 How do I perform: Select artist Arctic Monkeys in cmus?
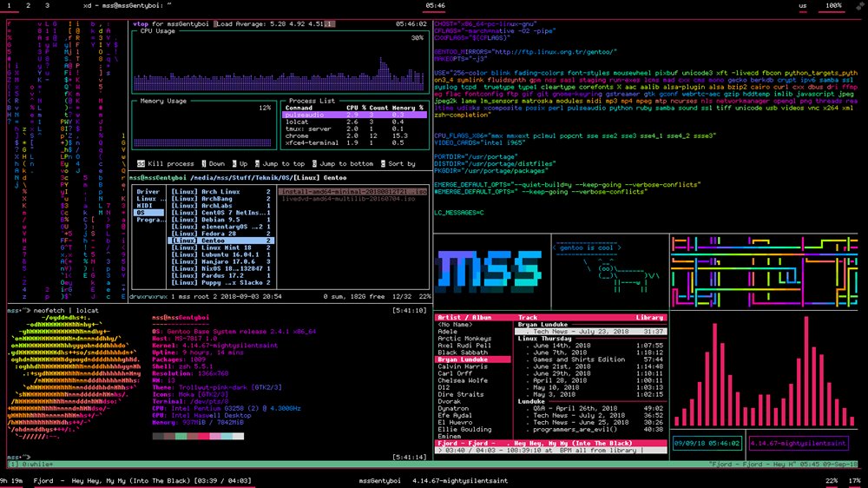[464, 339]
